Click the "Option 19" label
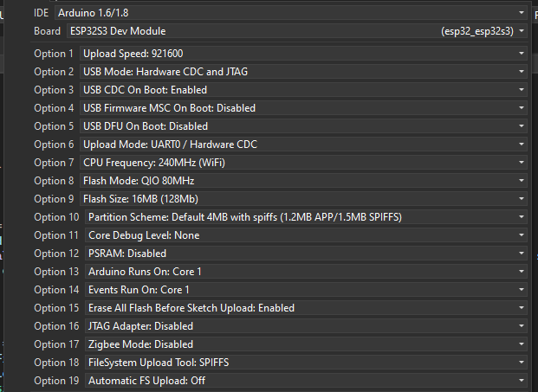This screenshot has height=392, width=538. point(56,381)
